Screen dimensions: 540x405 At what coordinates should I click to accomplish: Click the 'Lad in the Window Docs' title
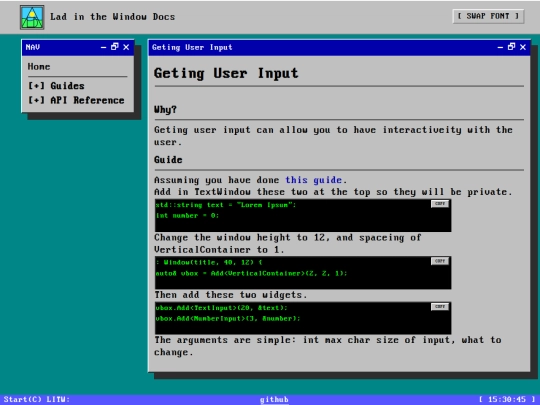(x=113, y=17)
